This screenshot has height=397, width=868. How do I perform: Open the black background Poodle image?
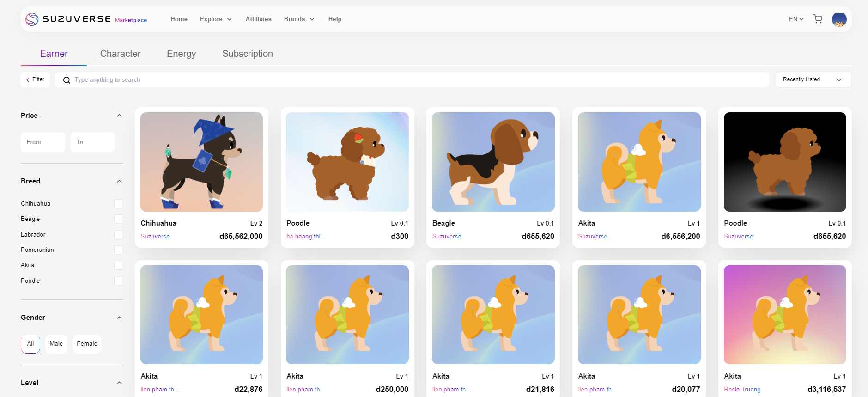784,162
